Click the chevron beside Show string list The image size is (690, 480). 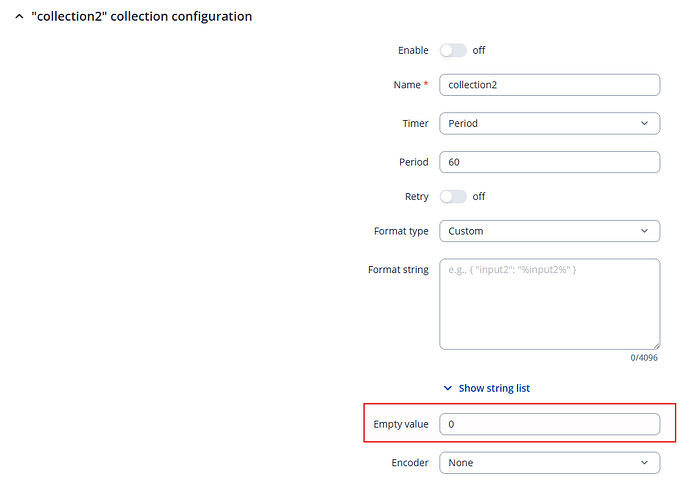[447, 388]
